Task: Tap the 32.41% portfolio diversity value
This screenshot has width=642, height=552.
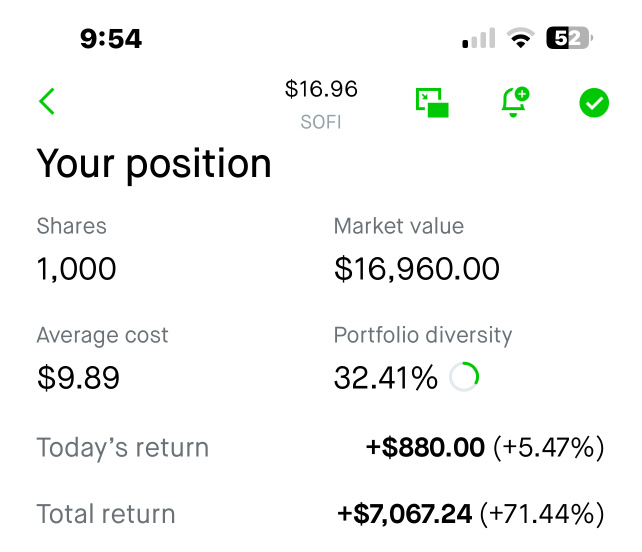Action: point(386,378)
